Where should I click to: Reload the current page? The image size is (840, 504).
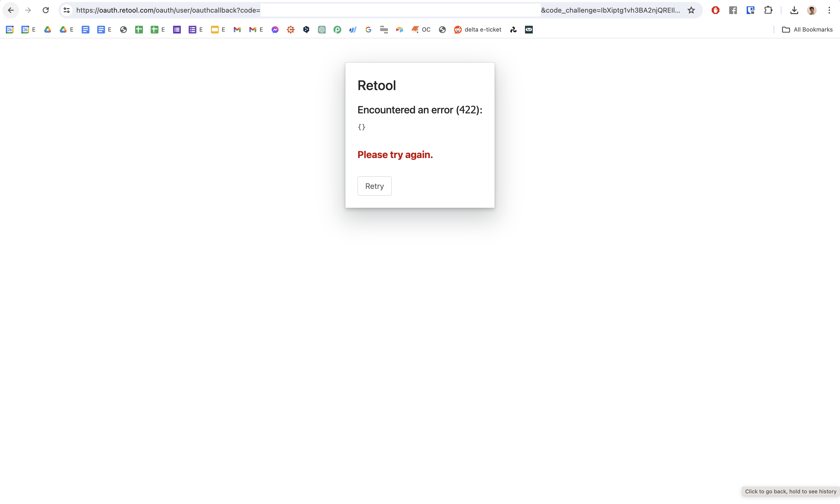pos(45,10)
